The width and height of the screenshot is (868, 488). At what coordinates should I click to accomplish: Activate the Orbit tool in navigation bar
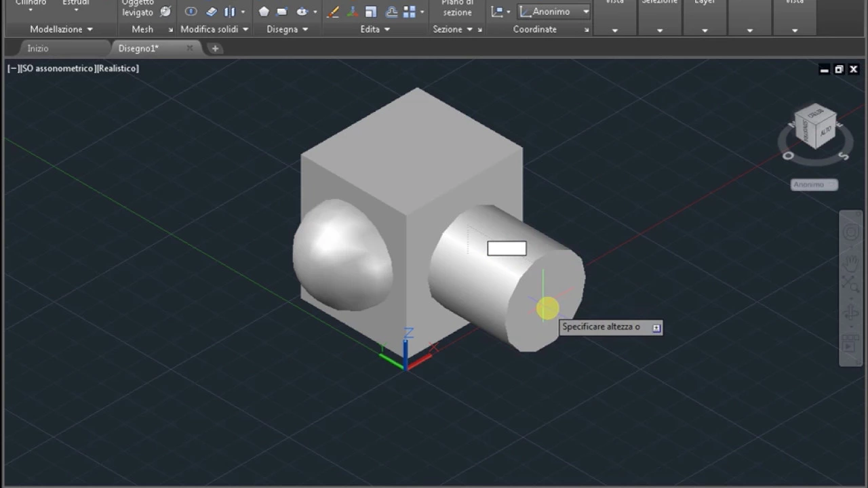pyautogui.click(x=850, y=313)
